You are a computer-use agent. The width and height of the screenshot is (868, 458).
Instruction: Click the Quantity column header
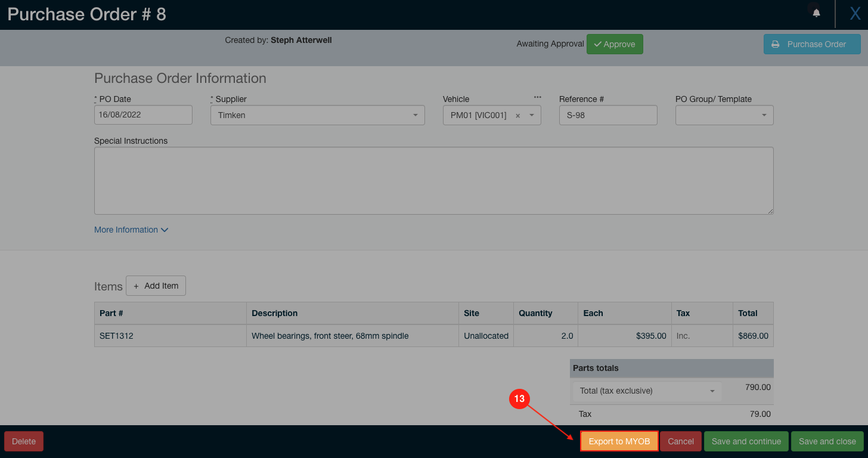546,313
